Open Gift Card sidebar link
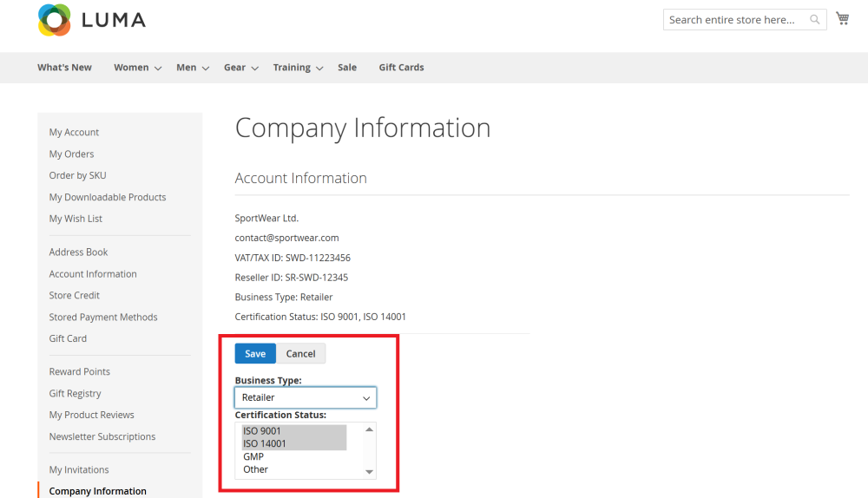868x498 pixels. coord(68,338)
